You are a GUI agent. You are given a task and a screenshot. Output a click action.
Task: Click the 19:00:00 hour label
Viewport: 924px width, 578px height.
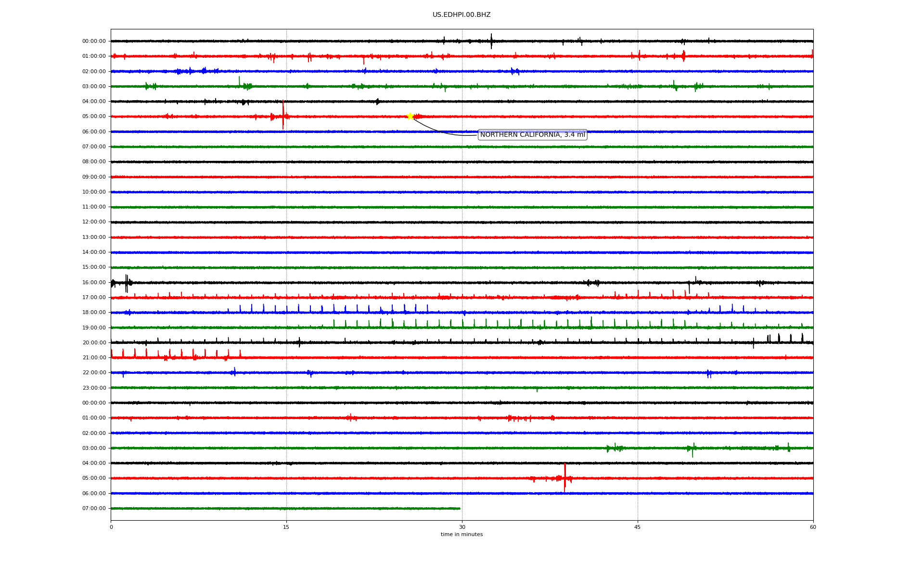pos(94,328)
